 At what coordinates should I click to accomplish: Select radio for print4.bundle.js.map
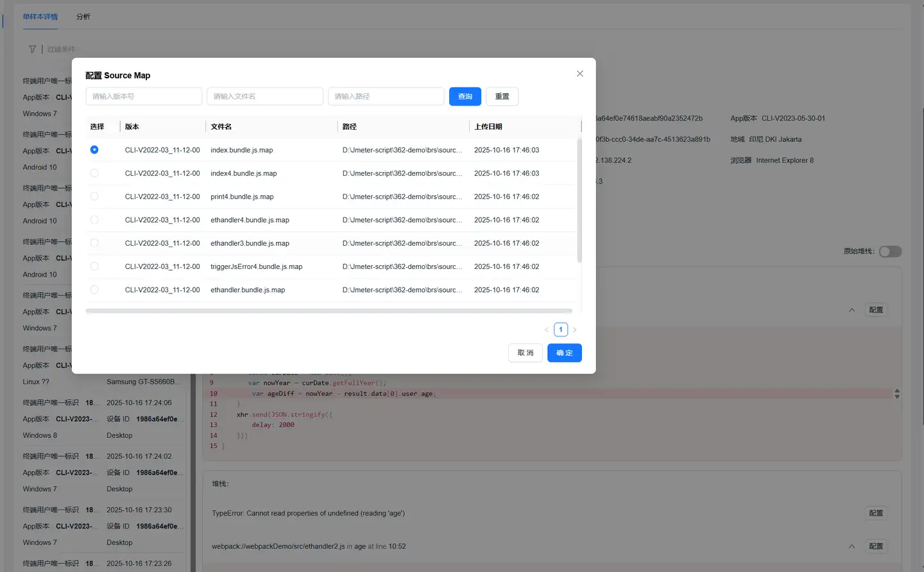pos(94,196)
